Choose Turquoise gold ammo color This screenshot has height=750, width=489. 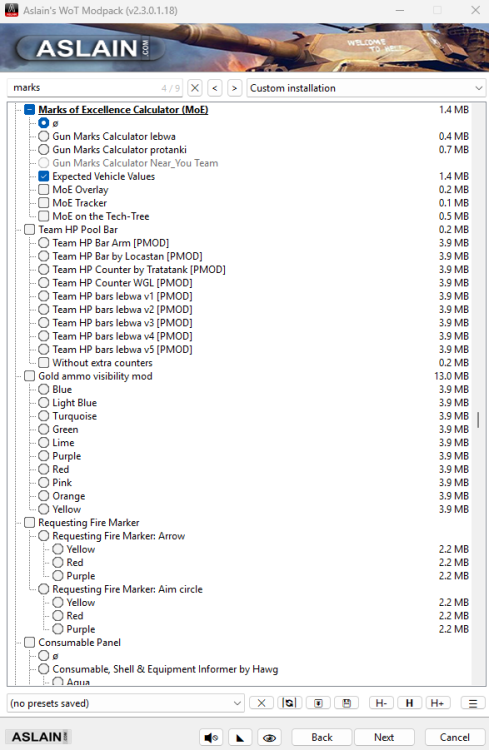[x=44, y=416]
